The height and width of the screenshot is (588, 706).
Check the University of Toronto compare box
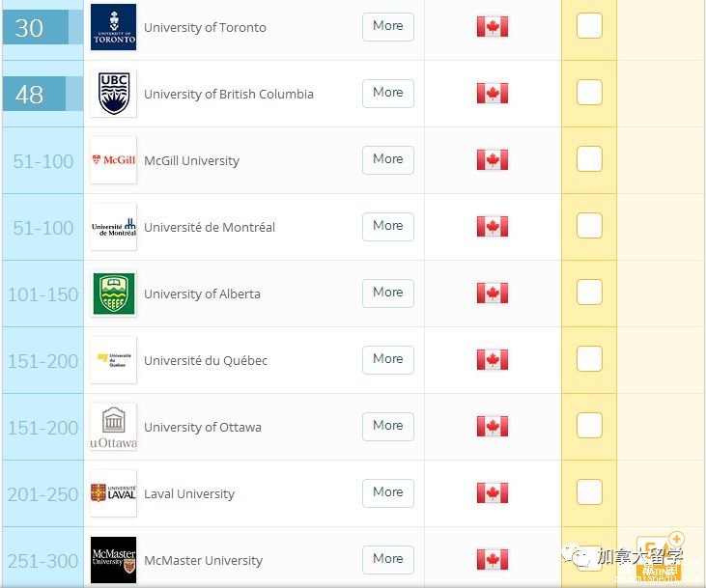click(589, 26)
